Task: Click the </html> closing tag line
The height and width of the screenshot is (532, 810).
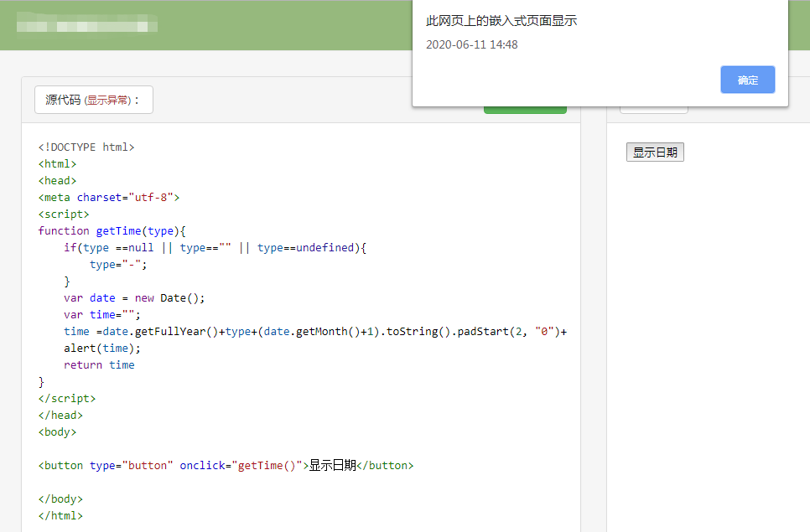Action: coord(60,515)
